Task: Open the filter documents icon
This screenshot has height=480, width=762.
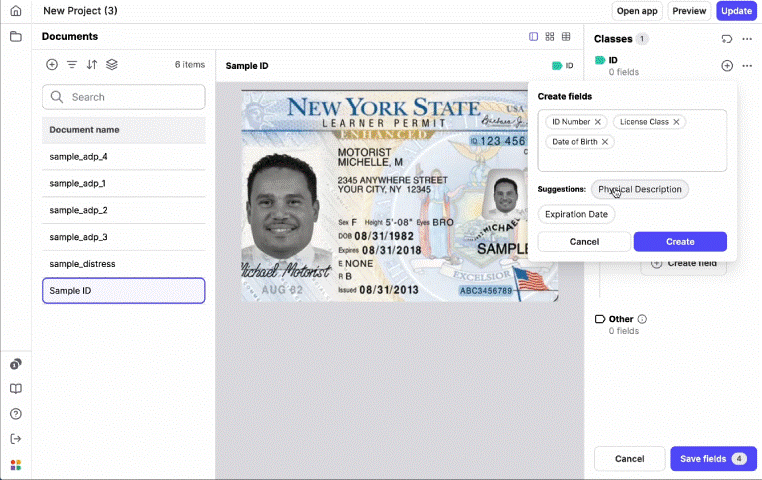Action: [x=72, y=65]
